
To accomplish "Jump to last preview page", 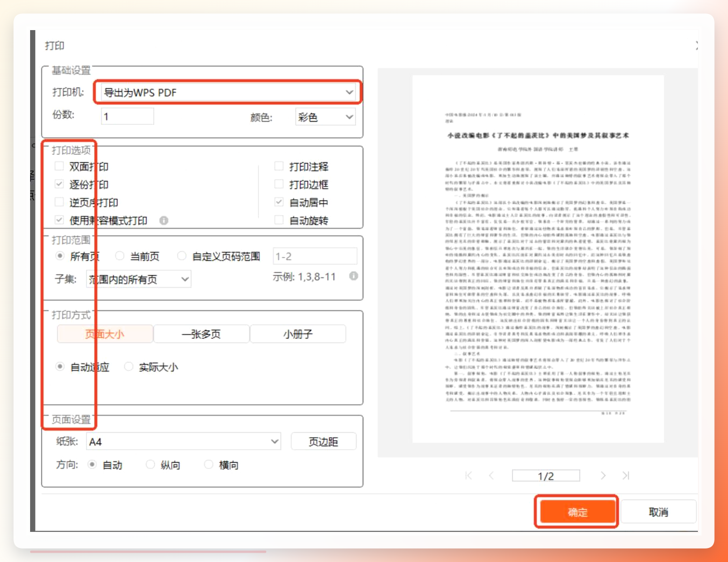I will (x=625, y=475).
